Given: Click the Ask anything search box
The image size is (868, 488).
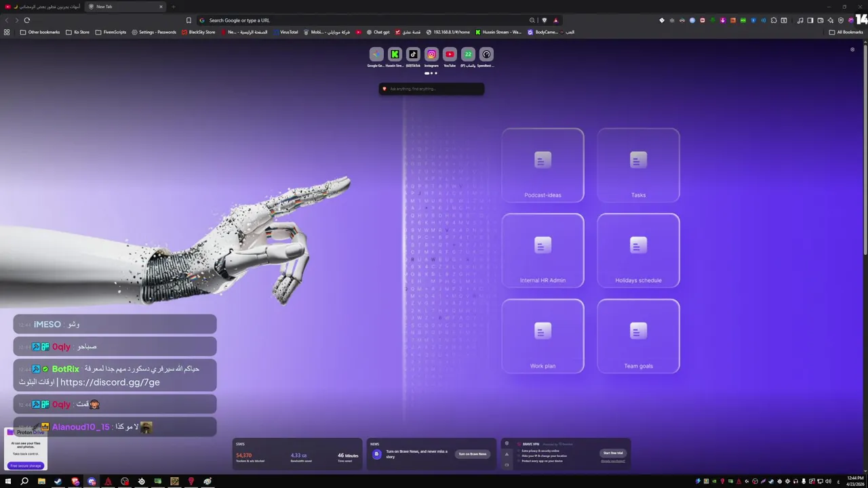Looking at the screenshot, I should click(431, 89).
